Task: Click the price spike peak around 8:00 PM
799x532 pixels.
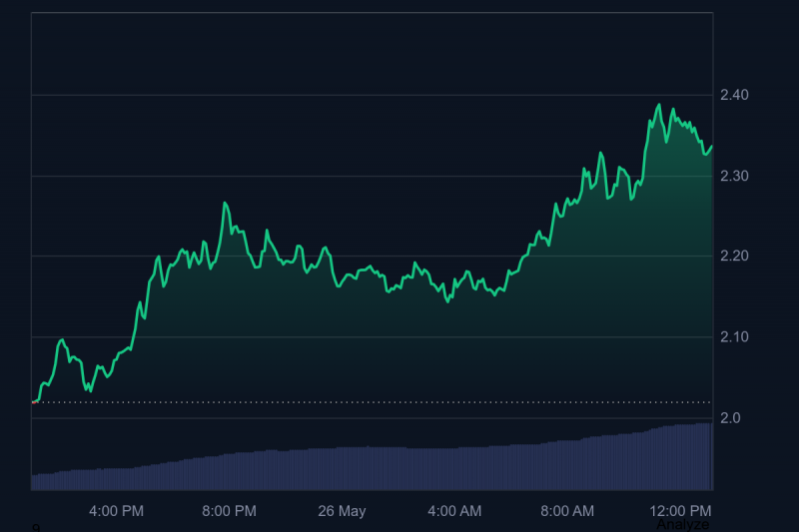Action: click(x=225, y=204)
